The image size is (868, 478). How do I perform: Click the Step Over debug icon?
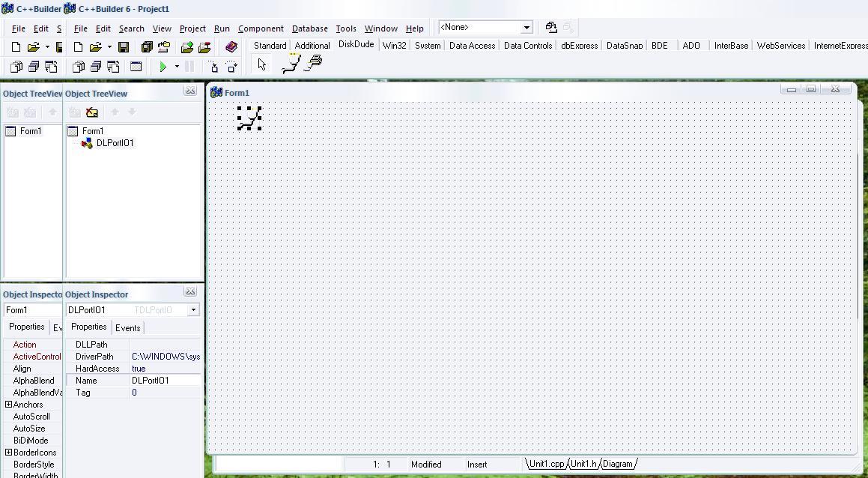[232, 67]
